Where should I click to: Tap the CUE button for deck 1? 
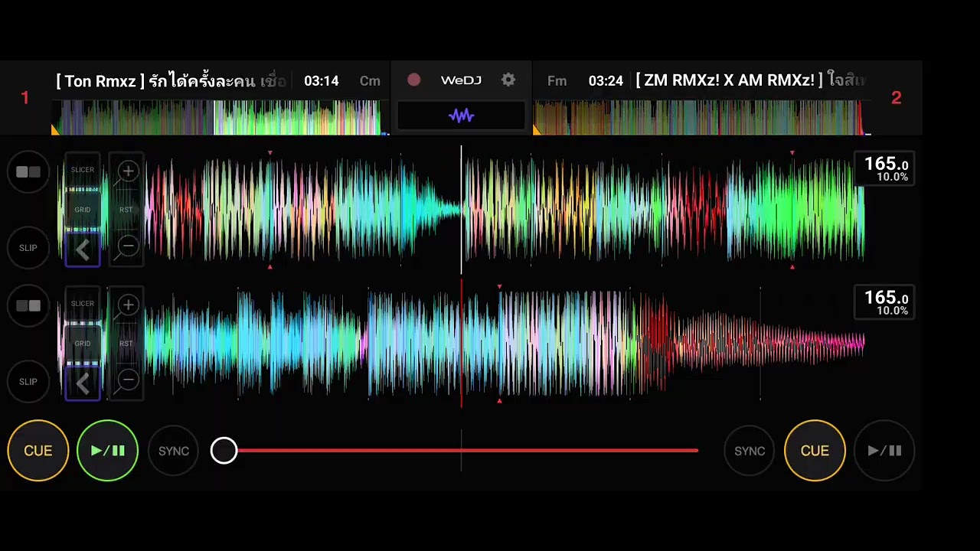click(38, 451)
